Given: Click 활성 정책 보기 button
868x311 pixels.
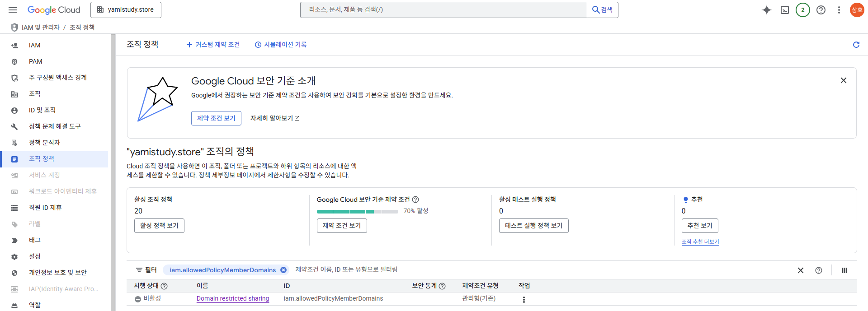Looking at the screenshot, I should 159,226.
